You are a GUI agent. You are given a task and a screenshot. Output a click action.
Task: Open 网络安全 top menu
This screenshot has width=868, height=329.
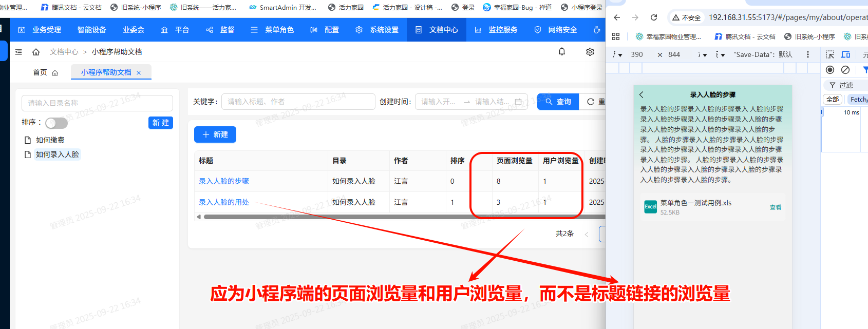[x=556, y=30]
